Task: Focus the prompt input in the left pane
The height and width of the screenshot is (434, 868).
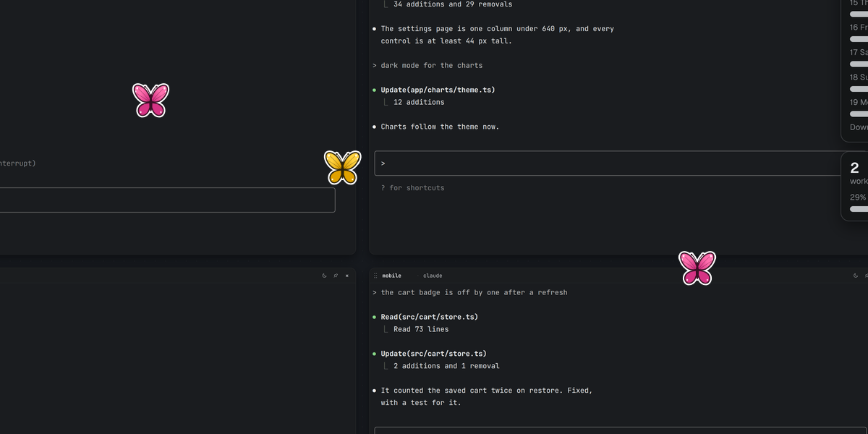Action: pyautogui.click(x=167, y=200)
